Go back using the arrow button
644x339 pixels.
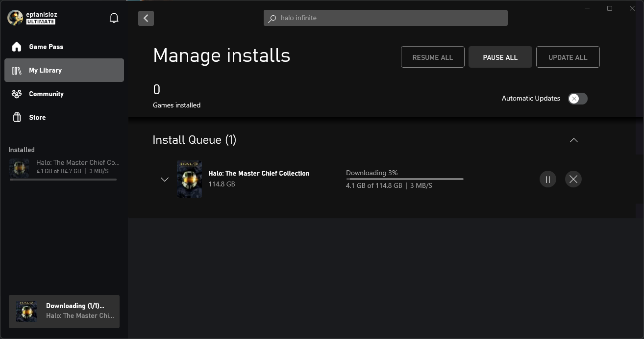(146, 18)
